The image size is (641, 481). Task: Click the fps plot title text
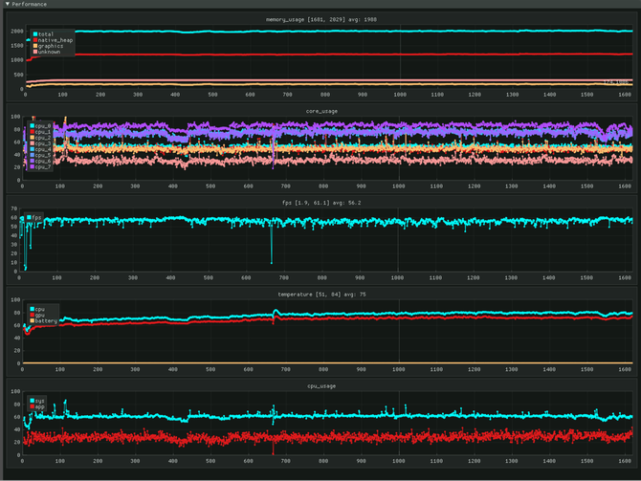(321, 203)
